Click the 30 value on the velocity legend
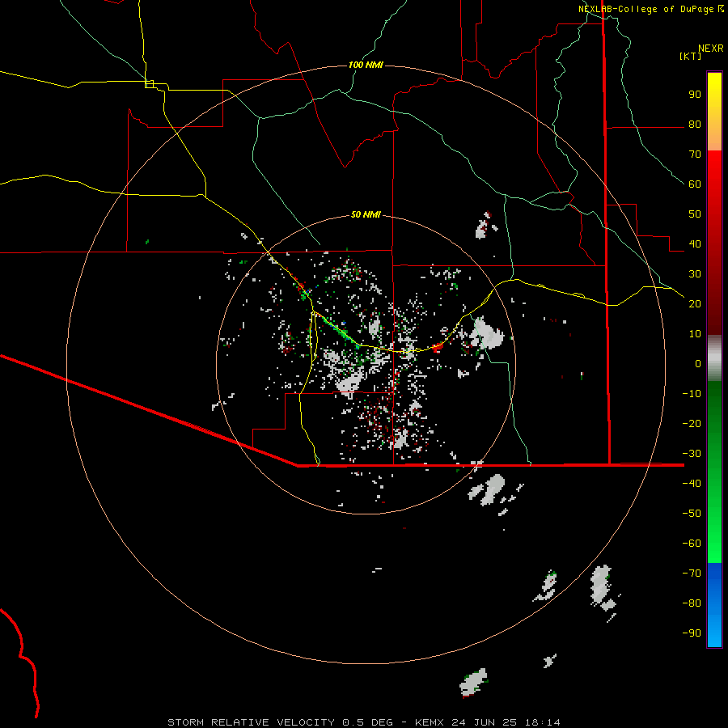The image size is (728, 728). coord(695,274)
